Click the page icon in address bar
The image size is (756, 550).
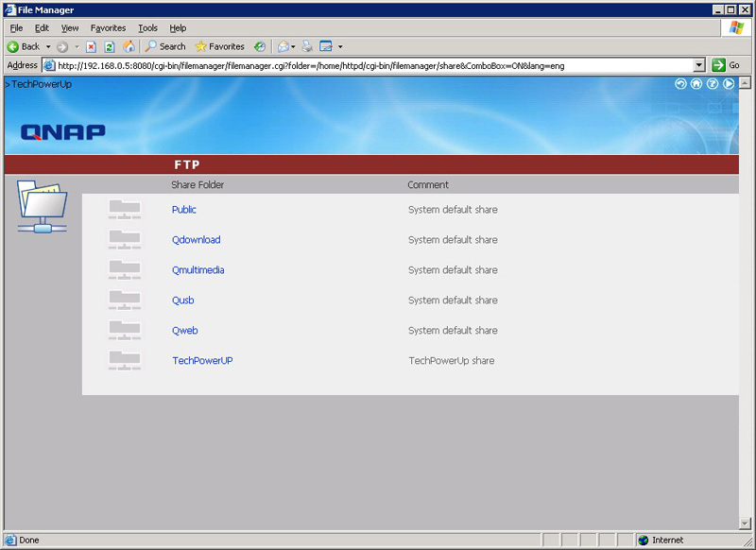tap(50, 65)
